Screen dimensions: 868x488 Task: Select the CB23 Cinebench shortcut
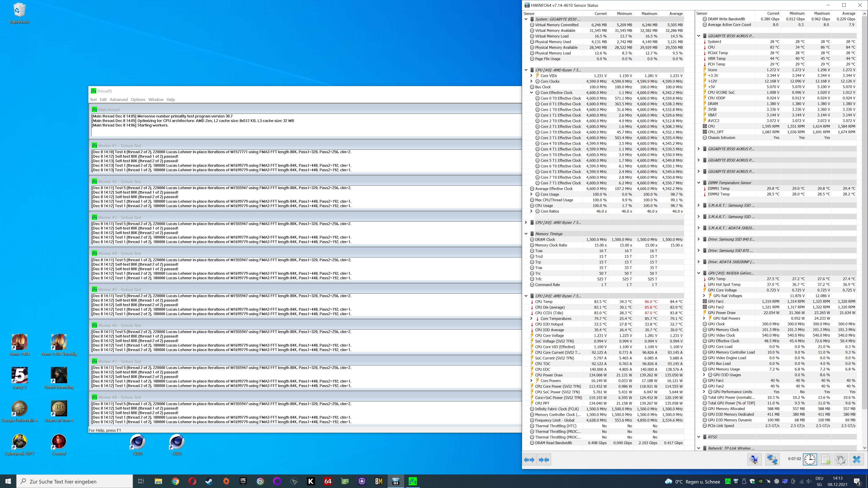pos(177,445)
